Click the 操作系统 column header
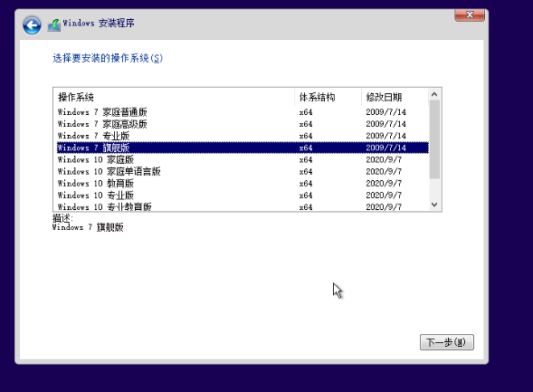 174,97
